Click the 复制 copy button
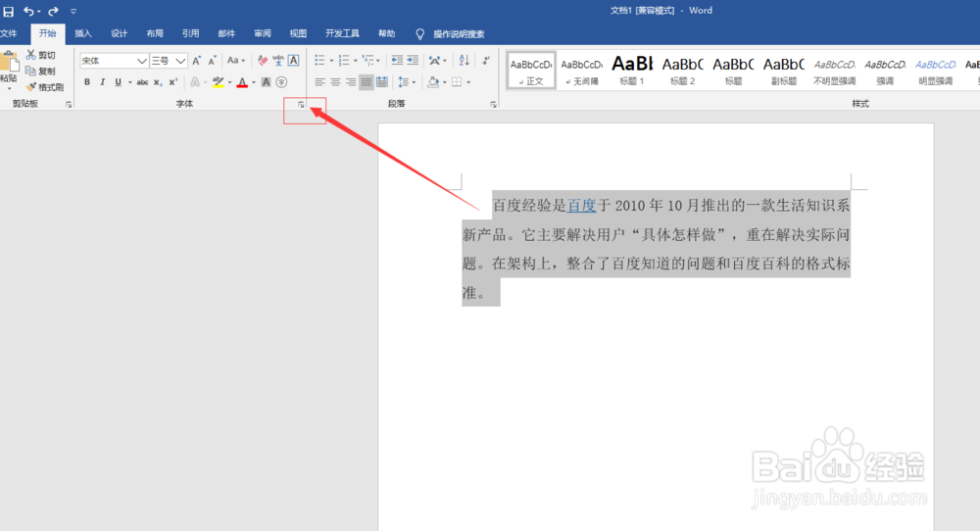 (x=40, y=72)
